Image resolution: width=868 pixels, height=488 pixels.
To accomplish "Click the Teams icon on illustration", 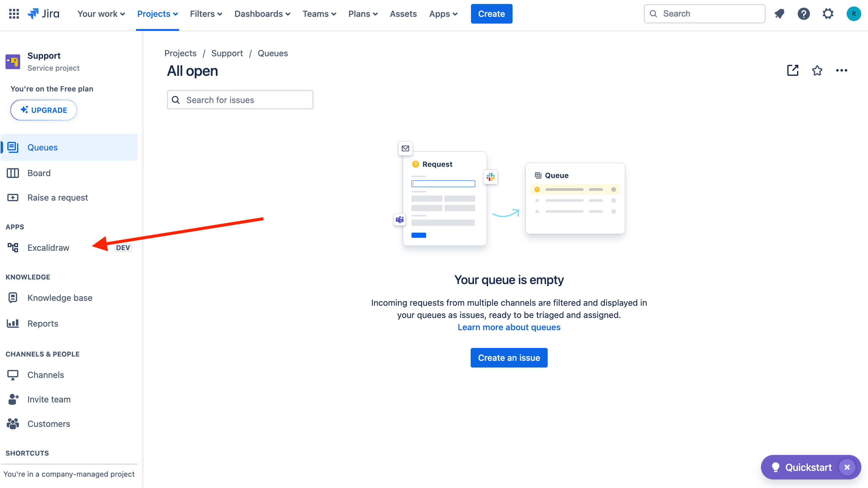I will click(x=400, y=220).
